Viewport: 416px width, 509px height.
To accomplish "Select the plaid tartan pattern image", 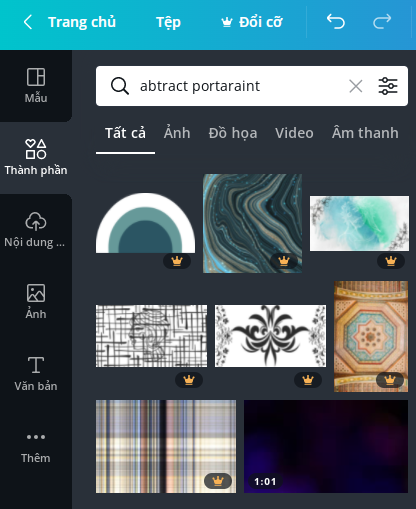I will pyautogui.click(x=166, y=446).
